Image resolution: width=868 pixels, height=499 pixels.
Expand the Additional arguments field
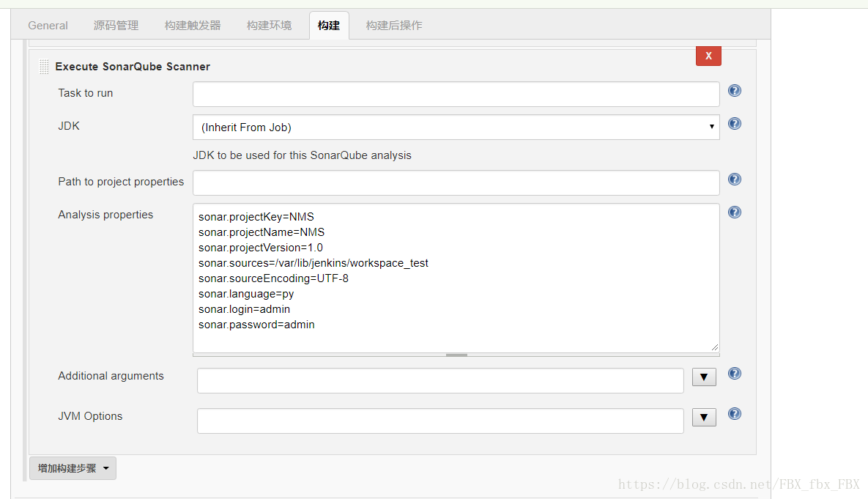click(704, 377)
